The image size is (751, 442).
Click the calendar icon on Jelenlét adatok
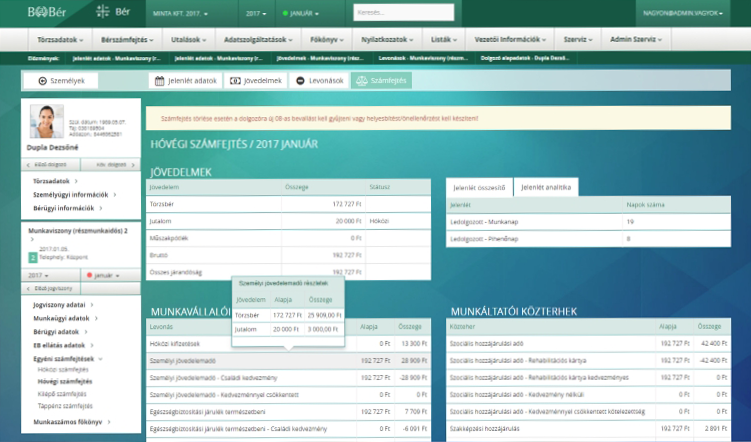pyautogui.click(x=159, y=81)
